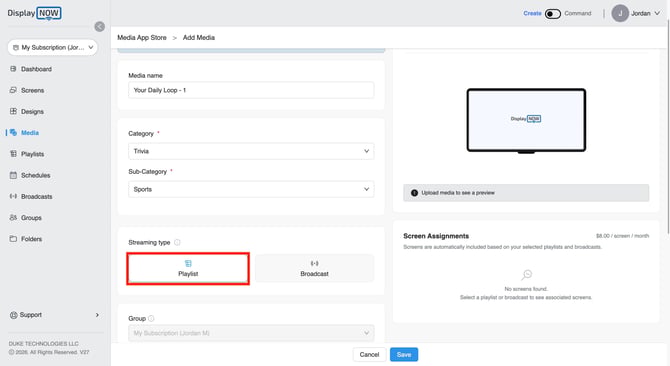Select Broadcast streaming type
670x366 pixels.
click(x=314, y=269)
